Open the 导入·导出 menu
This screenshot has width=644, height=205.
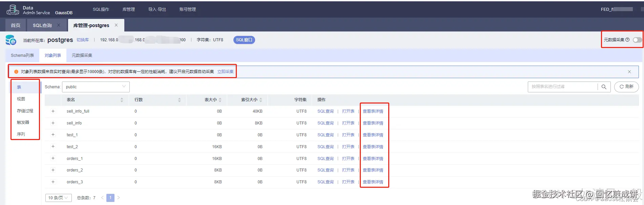(x=157, y=9)
